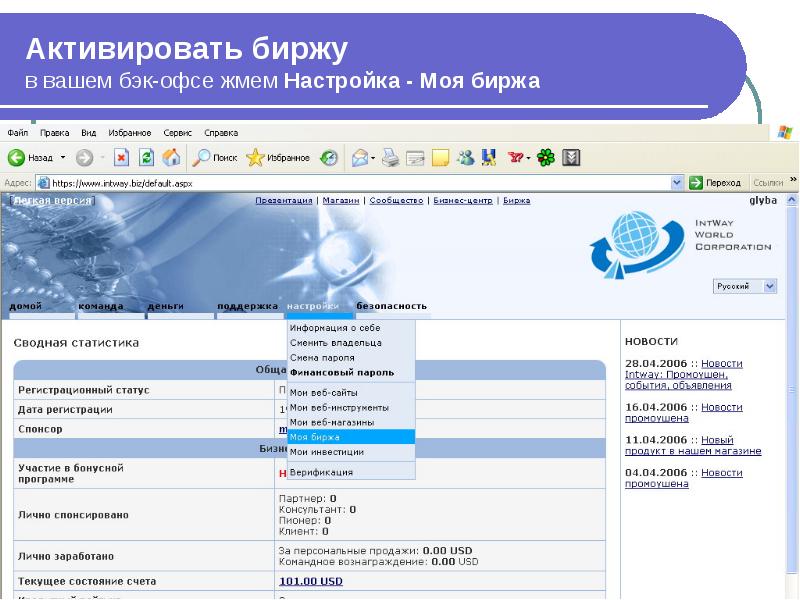Open the Сервис browser menu
This screenshot has height=600, width=800.
click(x=177, y=133)
